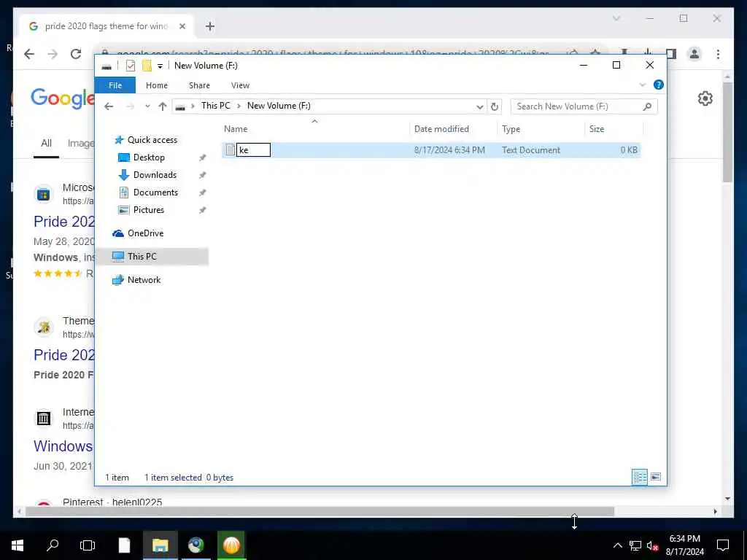
Task: Open Chrome three-dot menu
Action: click(x=718, y=54)
